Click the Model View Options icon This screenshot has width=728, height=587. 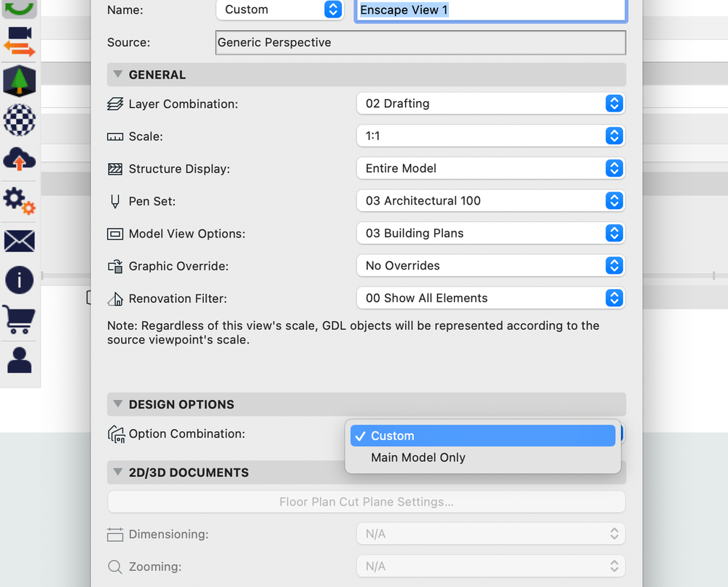point(115,233)
